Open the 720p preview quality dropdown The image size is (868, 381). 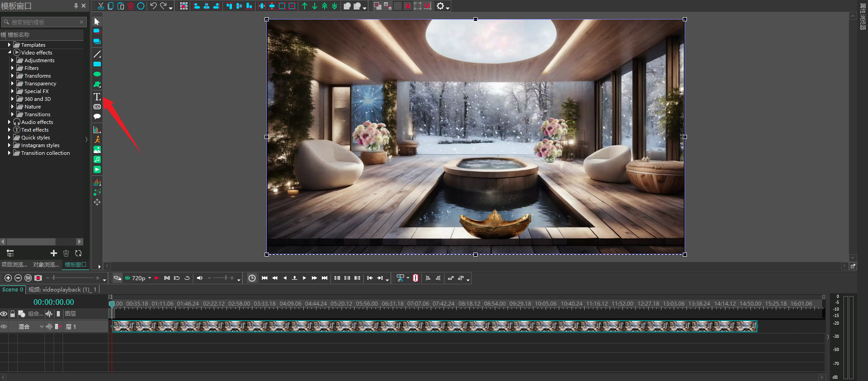point(149,278)
